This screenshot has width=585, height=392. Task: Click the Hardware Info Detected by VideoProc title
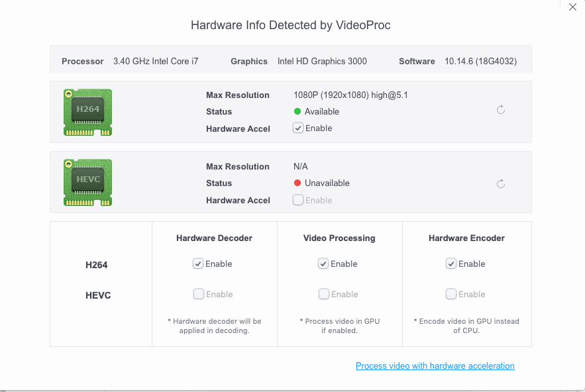pyautogui.click(x=291, y=25)
